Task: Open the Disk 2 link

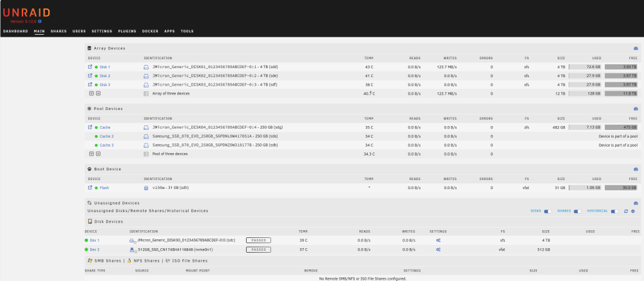Action: pos(105,76)
